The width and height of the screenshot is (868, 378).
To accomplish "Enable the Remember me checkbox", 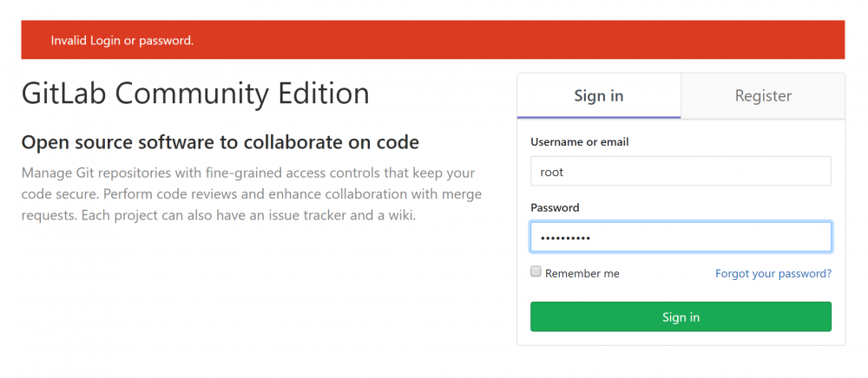I will 536,272.
